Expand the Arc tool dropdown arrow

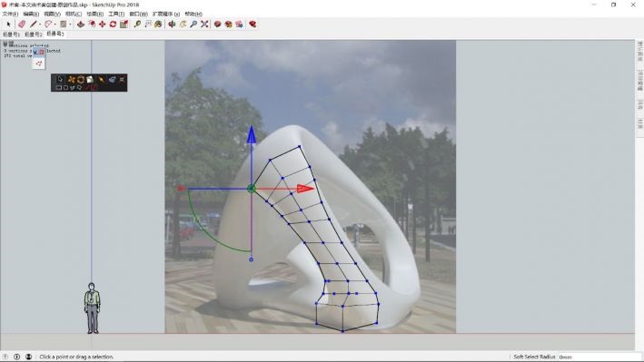(55, 24)
